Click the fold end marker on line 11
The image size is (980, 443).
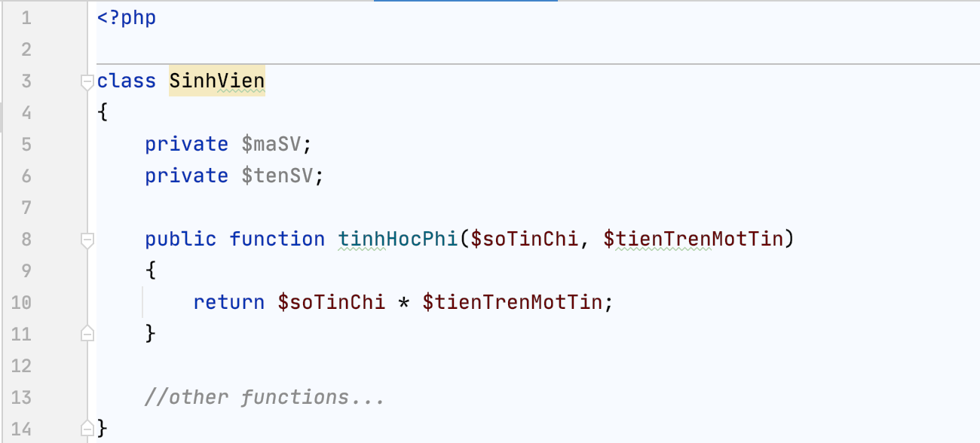coord(87,333)
